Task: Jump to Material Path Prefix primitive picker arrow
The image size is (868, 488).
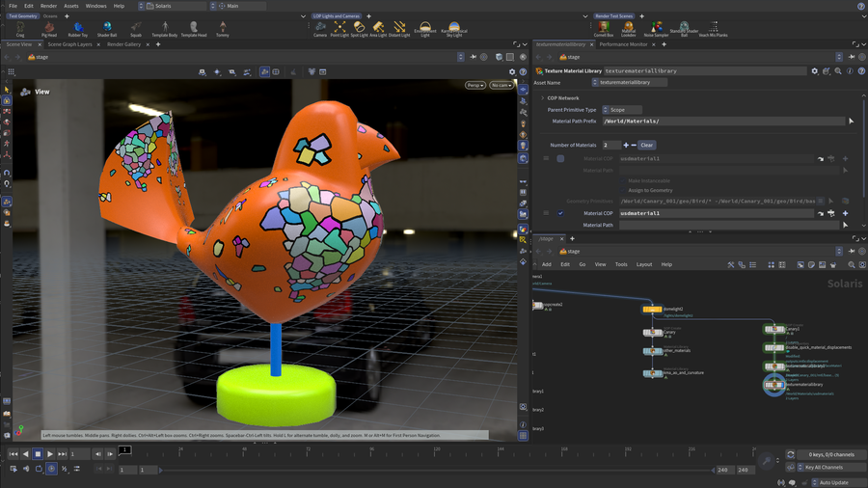Action: pyautogui.click(x=851, y=122)
